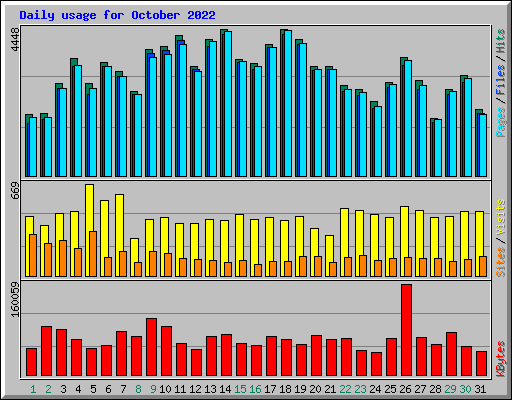Viewport: 512px width, 400px height.
Task: Click the red 'KBytes' legend label
Action: pos(501,359)
